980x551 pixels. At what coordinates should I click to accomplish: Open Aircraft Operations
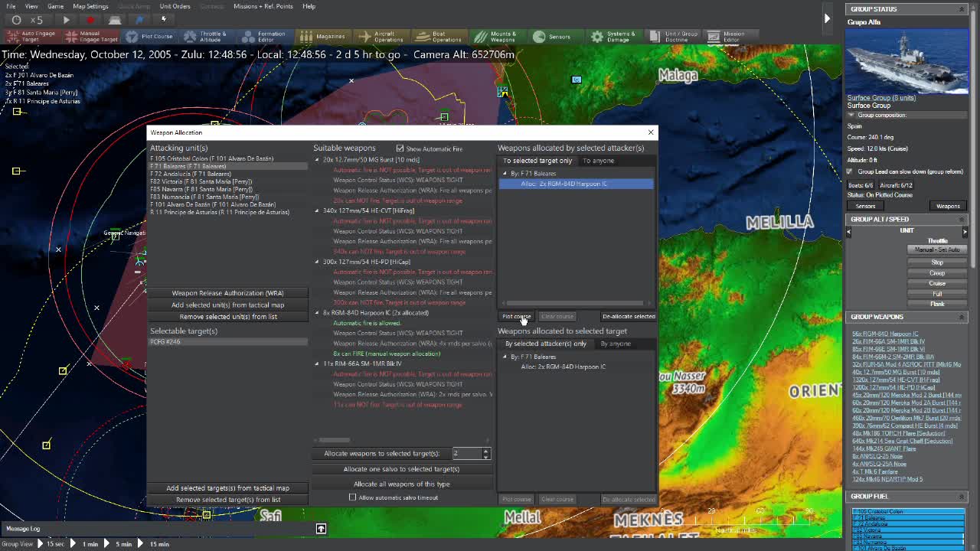[380, 36]
